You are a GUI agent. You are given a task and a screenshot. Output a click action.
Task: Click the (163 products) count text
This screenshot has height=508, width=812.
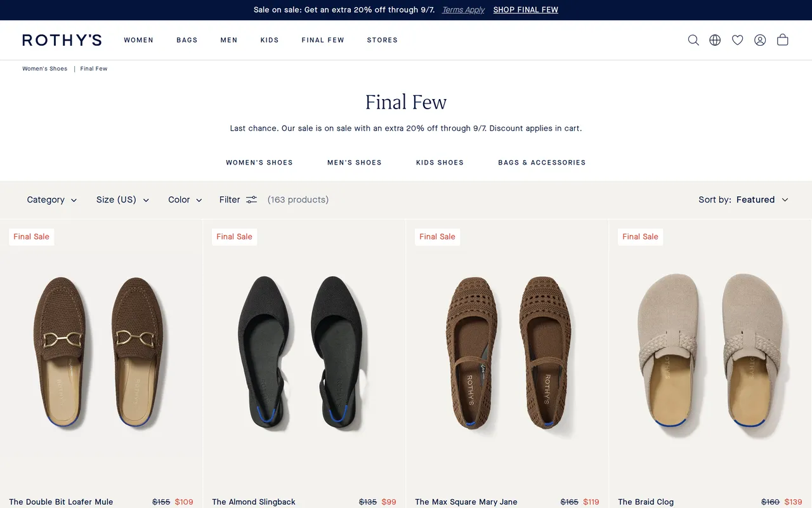298,199
